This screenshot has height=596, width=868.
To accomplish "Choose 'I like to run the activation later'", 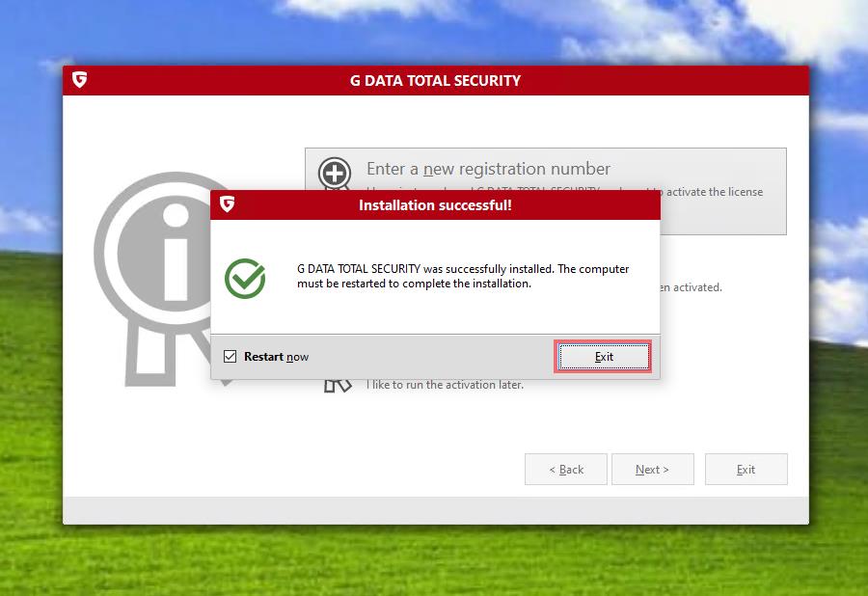I will click(x=445, y=385).
